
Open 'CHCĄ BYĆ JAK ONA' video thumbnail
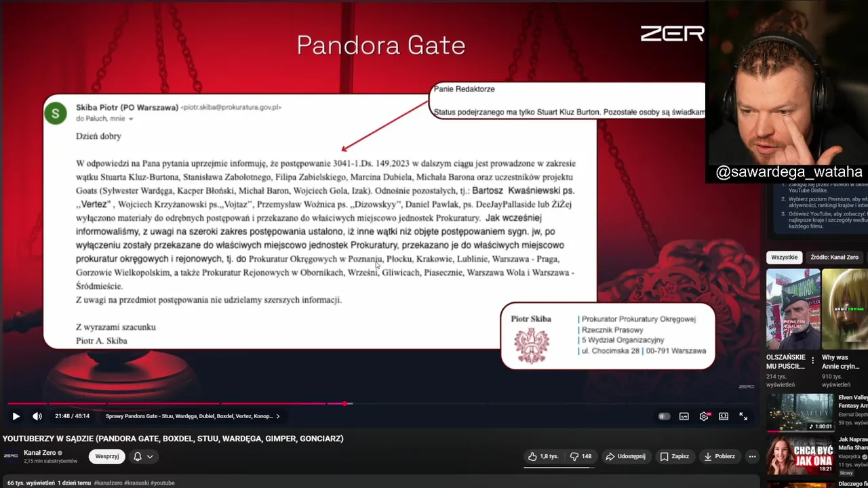(x=801, y=455)
